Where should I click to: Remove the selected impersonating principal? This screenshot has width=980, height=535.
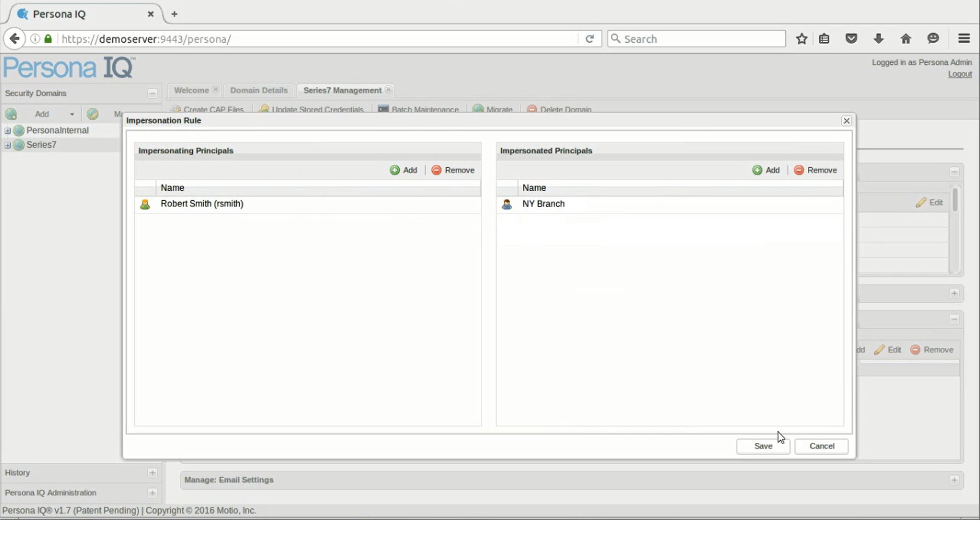pos(453,170)
